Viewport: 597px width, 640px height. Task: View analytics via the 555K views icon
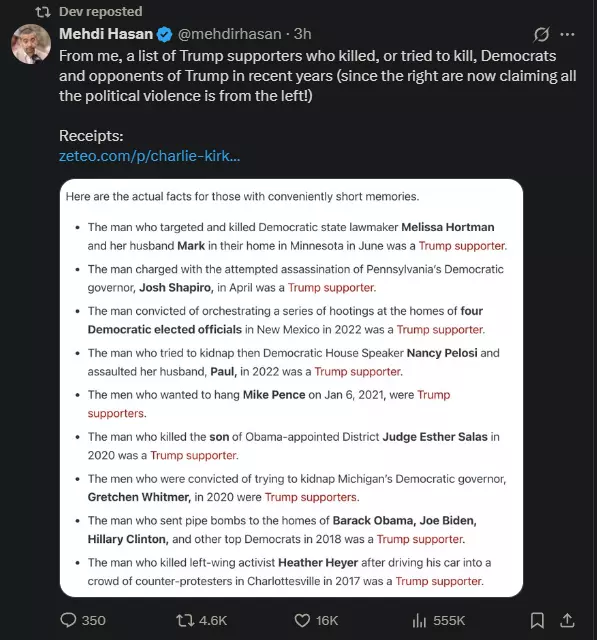point(419,620)
